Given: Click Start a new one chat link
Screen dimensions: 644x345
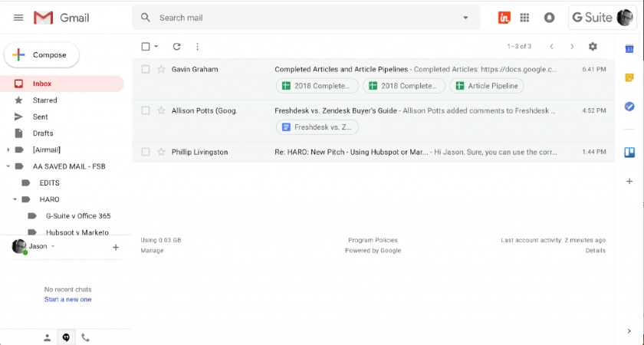Looking at the screenshot, I should [x=67, y=300].
